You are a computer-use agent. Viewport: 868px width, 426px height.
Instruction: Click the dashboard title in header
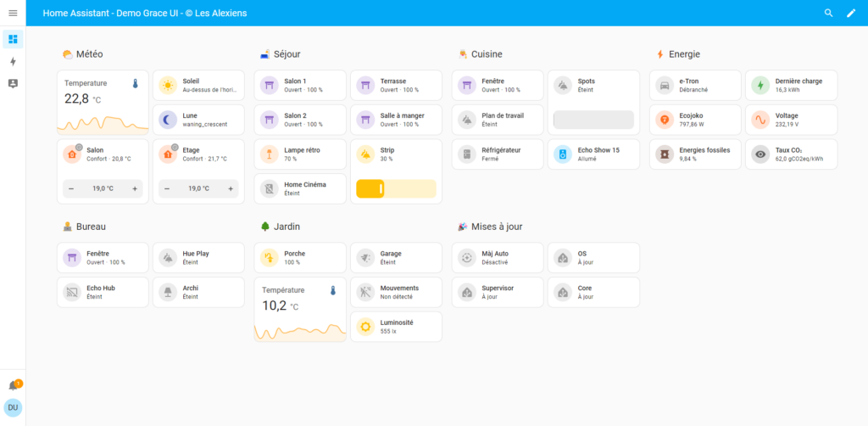click(x=145, y=13)
